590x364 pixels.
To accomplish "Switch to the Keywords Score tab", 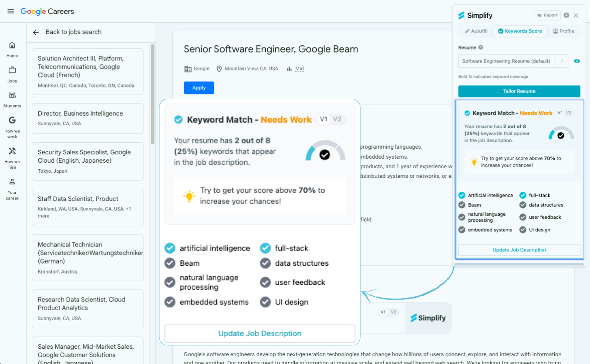I will pos(520,31).
